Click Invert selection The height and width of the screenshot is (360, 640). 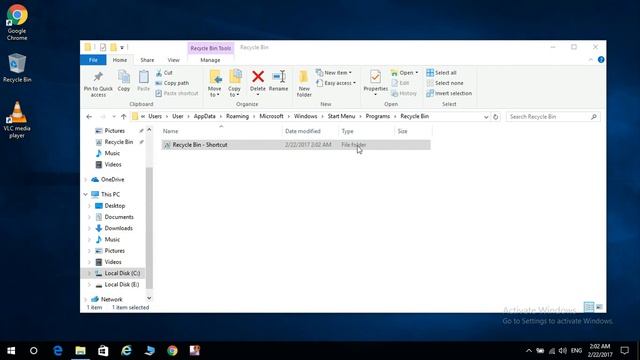point(449,93)
